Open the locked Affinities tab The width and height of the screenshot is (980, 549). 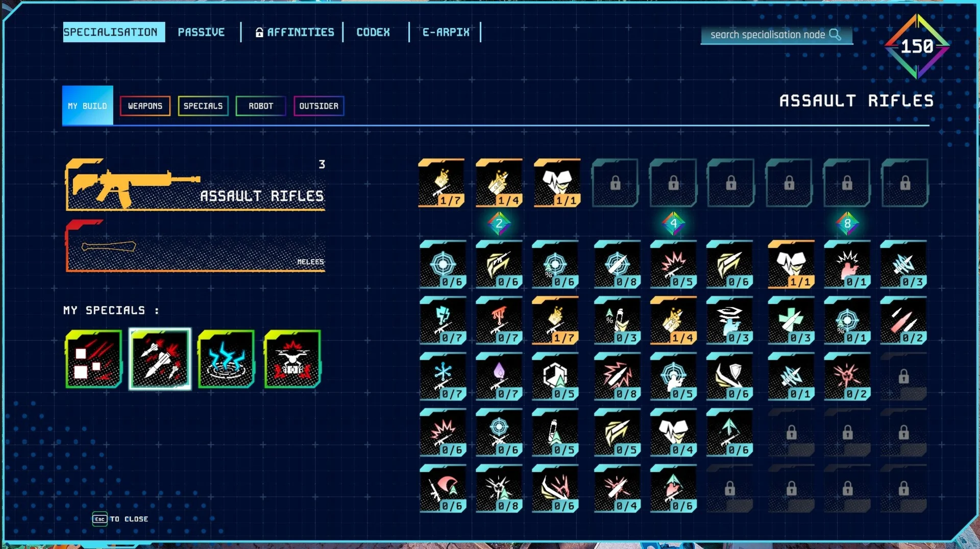tap(295, 32)
